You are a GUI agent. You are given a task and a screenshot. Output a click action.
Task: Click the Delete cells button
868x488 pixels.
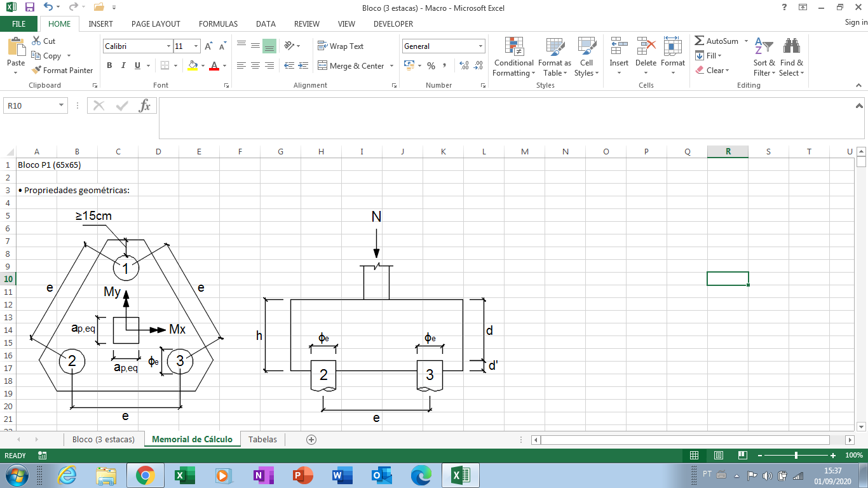click(x=646, y=57)
